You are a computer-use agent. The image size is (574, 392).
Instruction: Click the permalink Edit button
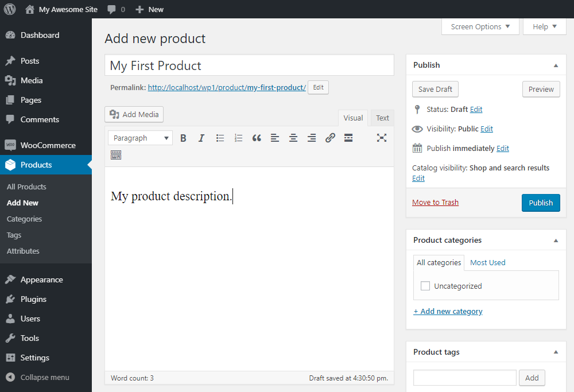click(318, 87)
